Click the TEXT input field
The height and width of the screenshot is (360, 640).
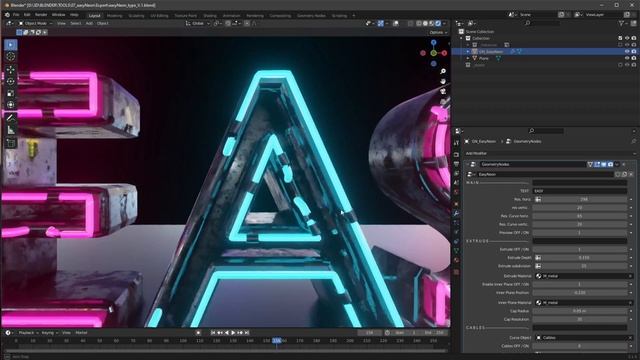[x=580, y=191]
